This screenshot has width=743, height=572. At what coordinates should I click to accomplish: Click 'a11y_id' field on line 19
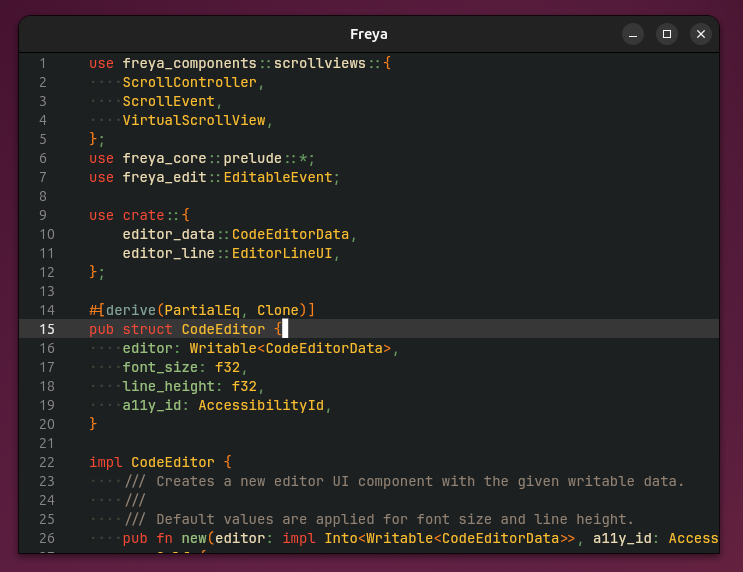[152, 405]
